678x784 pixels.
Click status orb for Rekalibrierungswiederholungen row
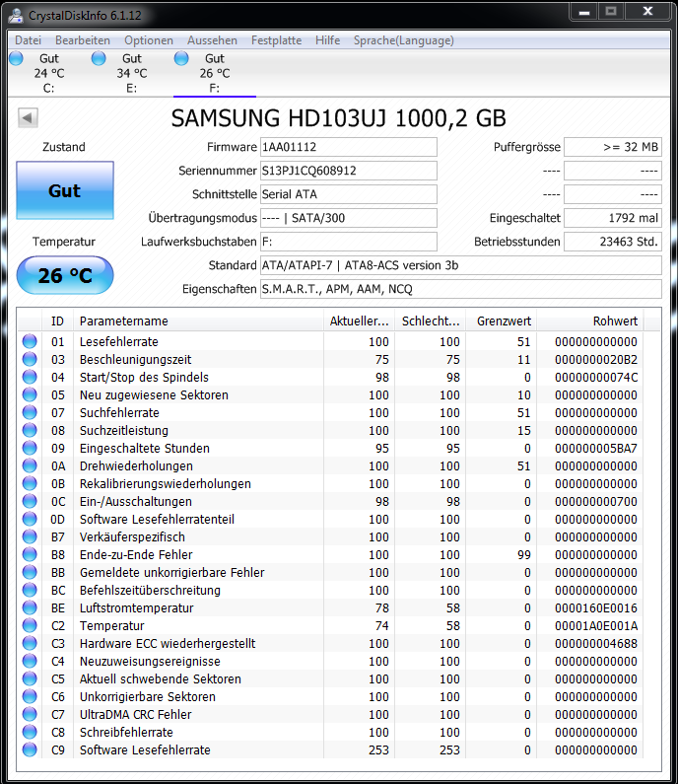click(x=30, y=483)
